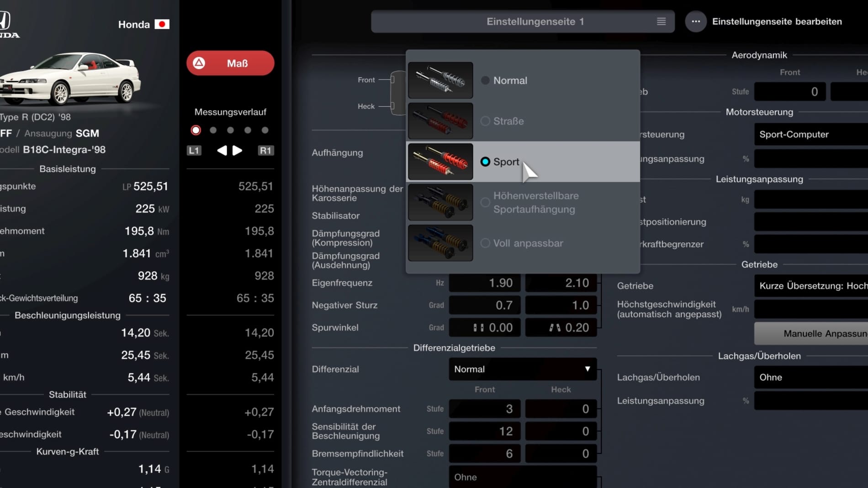Open the circular ellipsis options icon
Image resolution: width=868 pixels, height=488 pixels.
pos(696,21)
